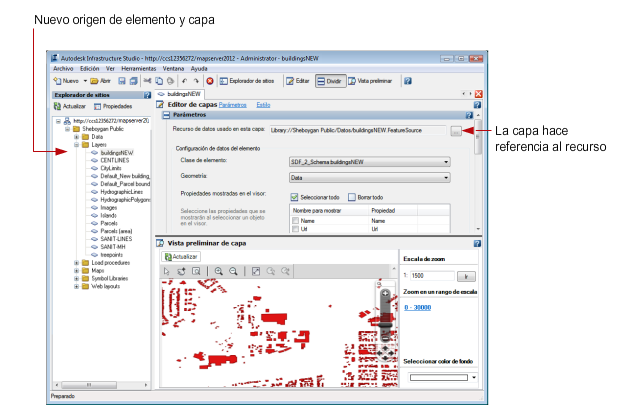Open the Ayuda menu
Screen dimensions: 633x405
[199, 69]
